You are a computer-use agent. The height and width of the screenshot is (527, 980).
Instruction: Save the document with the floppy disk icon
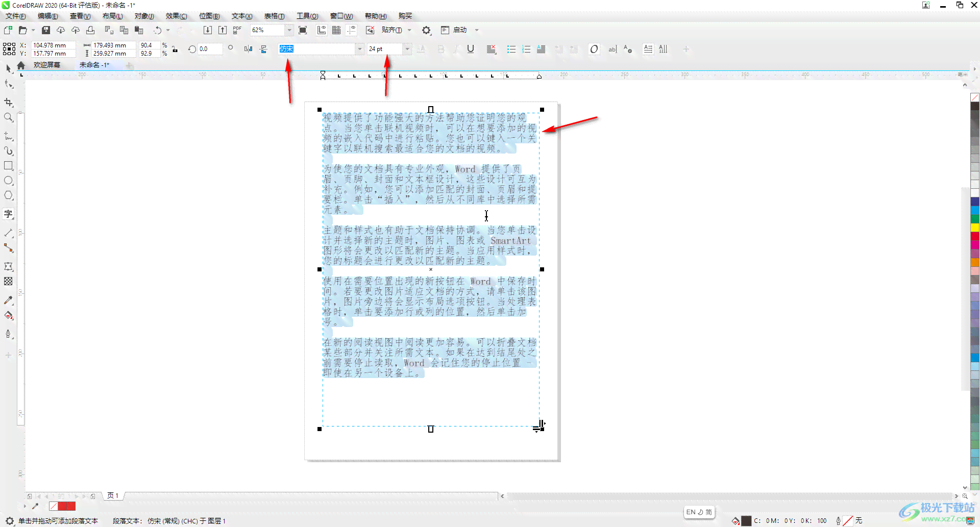(46, 30)
